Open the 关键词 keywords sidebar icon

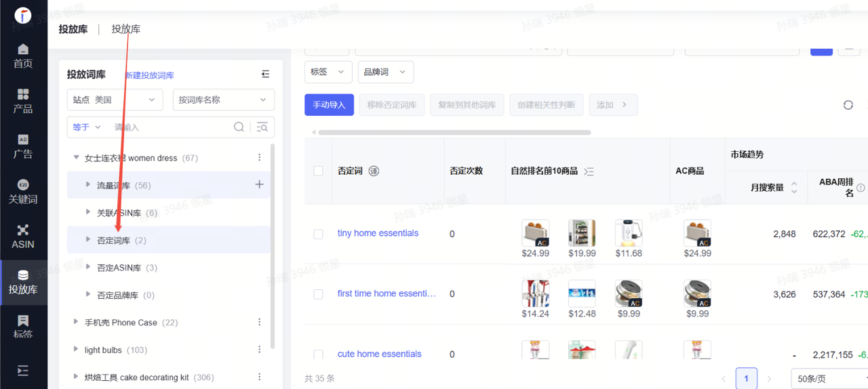pyautogui.click(x=23, y=192)
